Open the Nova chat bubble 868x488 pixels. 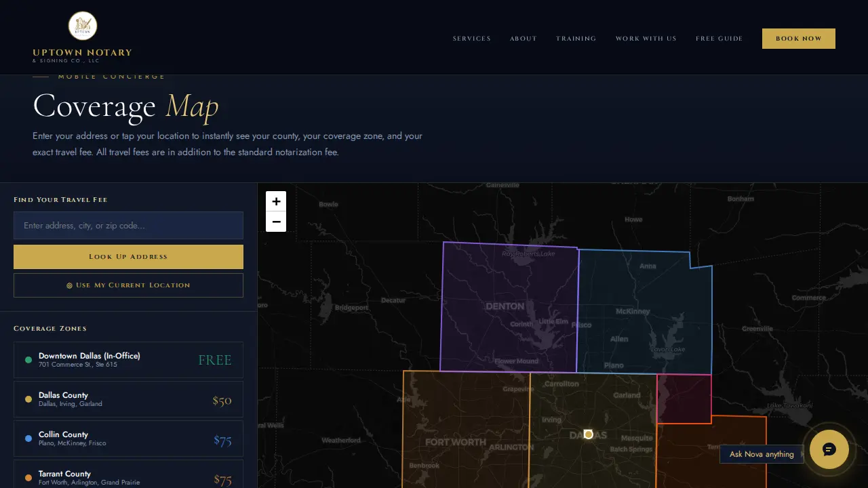coord(829,449)
